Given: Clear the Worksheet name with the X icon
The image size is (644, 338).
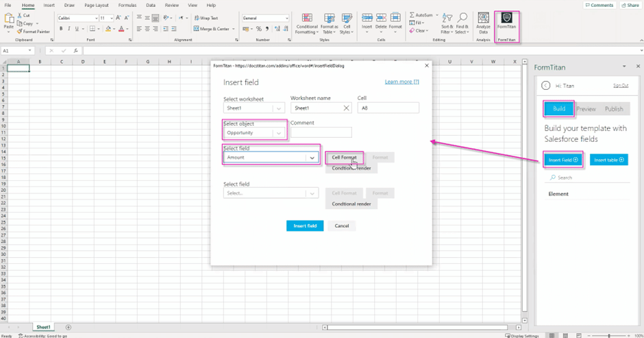Looking at the screenshot, I should tap(346, 108).
